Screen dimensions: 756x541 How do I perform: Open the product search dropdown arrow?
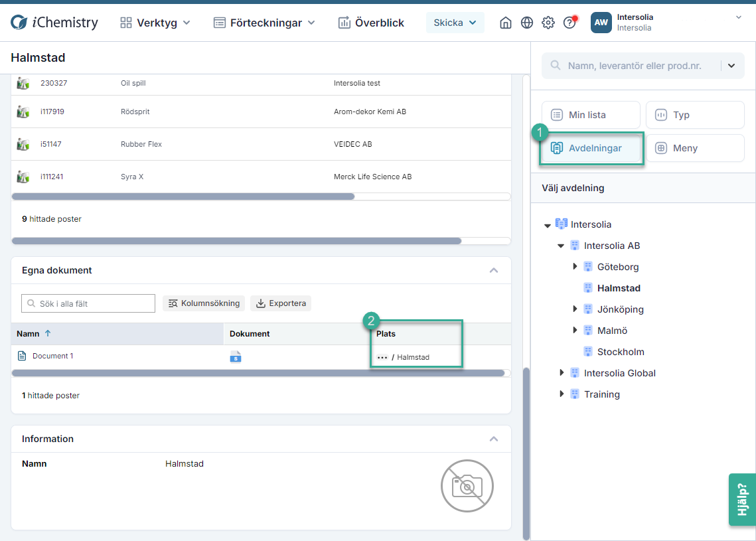731,66
